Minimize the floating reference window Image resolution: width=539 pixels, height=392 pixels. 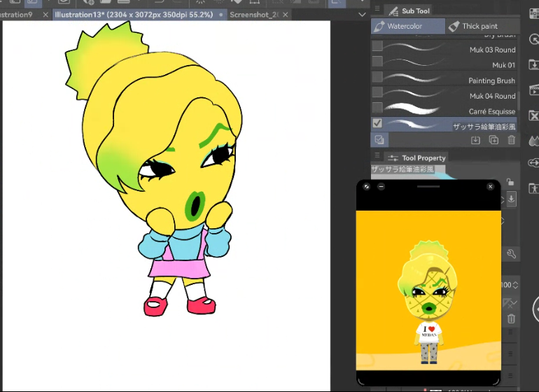coord(381,187)
